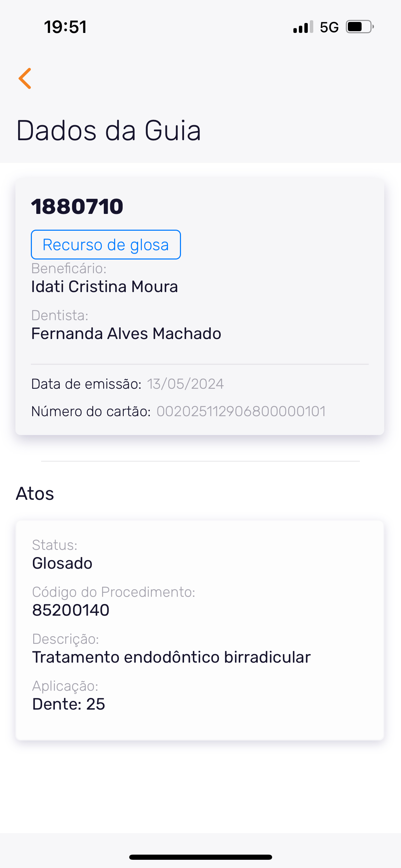401x868 pixels.
Task: Tap the Número do cartão label
Action: [x=91, y=411]
